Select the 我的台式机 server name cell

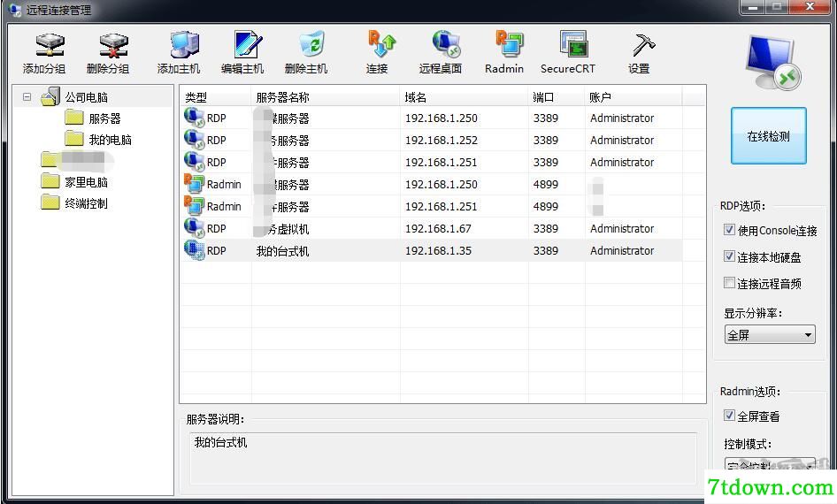[x=282, y=250]
